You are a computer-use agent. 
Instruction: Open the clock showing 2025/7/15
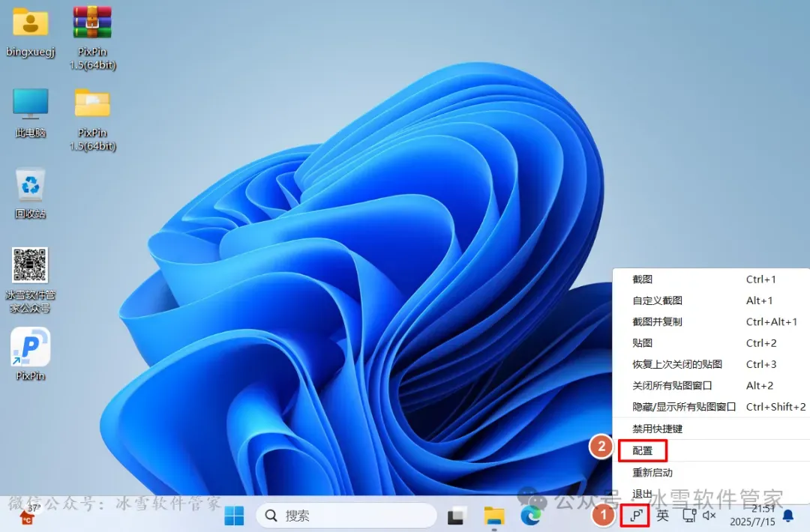(753, 516)
